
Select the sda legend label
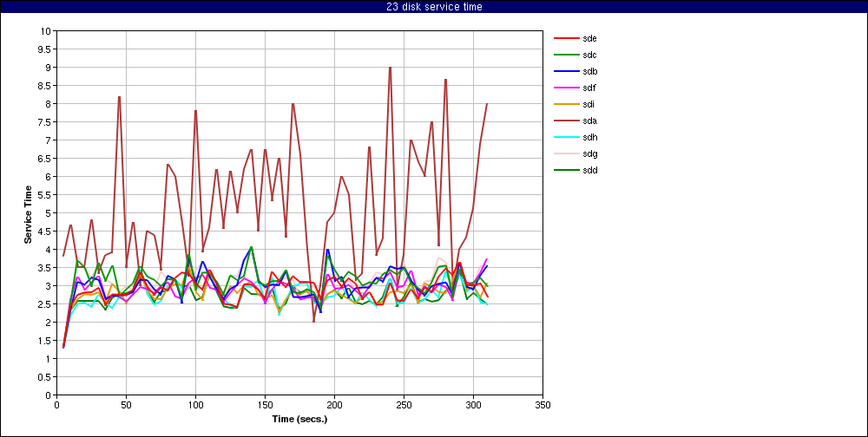(x=589, y=121)
